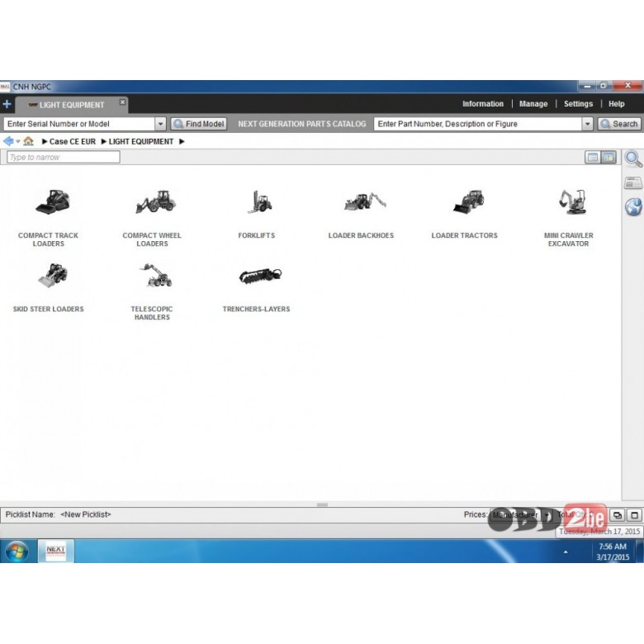Open back history dropdown arrow
This screenshot has height=644, width=644.
pyautogui.click(x=18, y=141)
